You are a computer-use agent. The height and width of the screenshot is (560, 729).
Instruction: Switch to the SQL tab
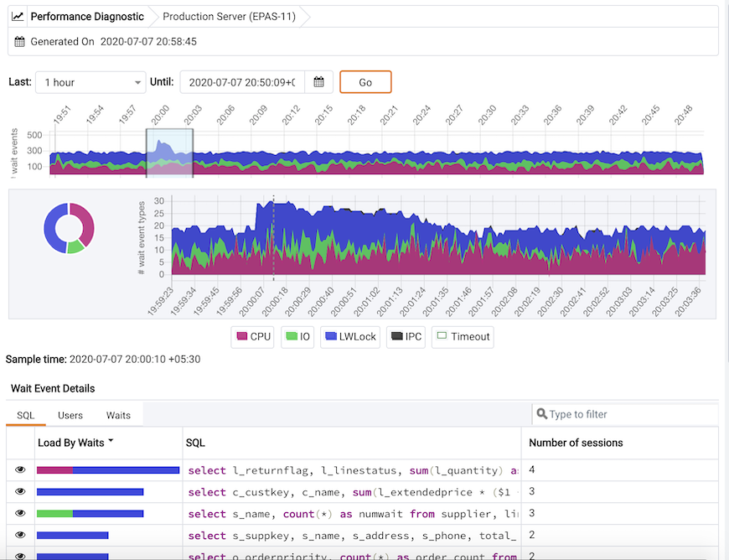click(26, 415)
